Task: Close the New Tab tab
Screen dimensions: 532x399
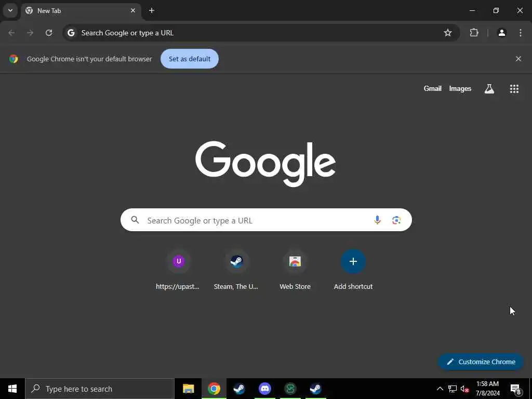Action: point(133,10)
